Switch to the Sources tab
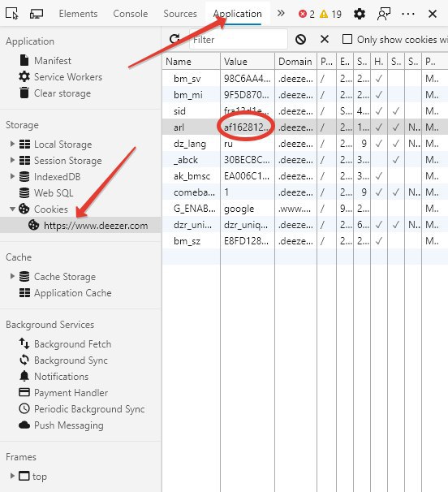448x492 pixels. [x=180, y=14]
